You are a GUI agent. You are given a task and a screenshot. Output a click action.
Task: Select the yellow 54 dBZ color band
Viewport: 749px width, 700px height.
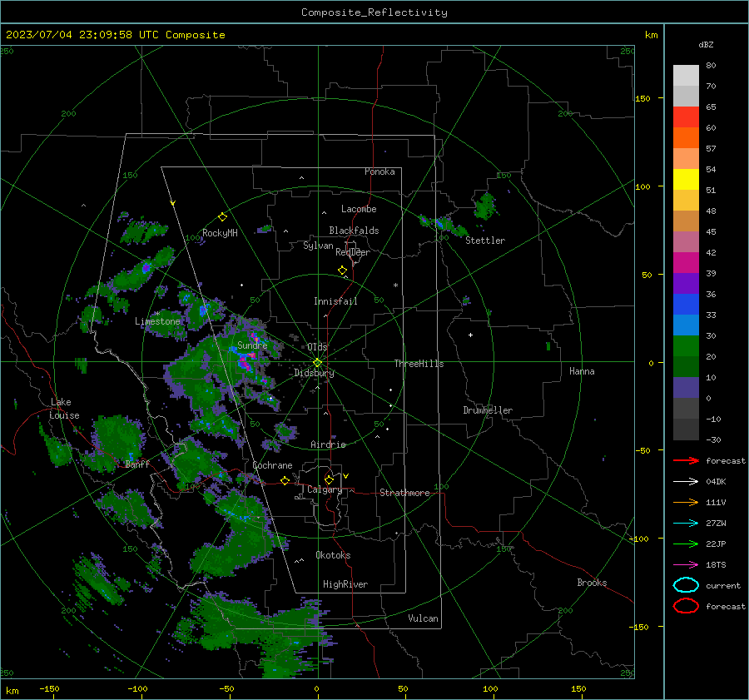pyautogui.click(x=686, y=180)
